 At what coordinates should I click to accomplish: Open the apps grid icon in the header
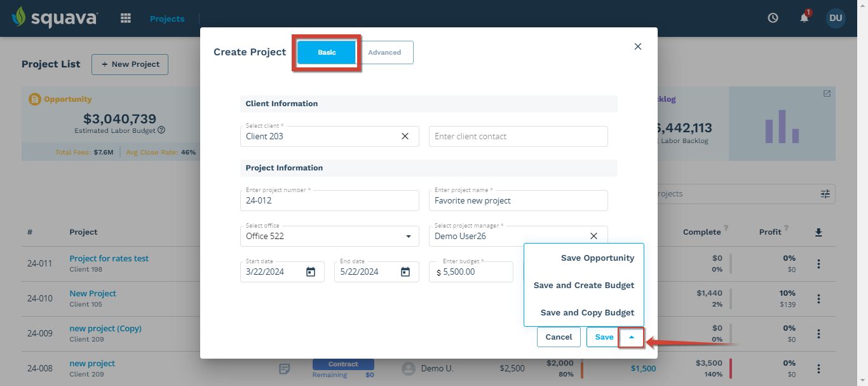[x=125, y=18]
